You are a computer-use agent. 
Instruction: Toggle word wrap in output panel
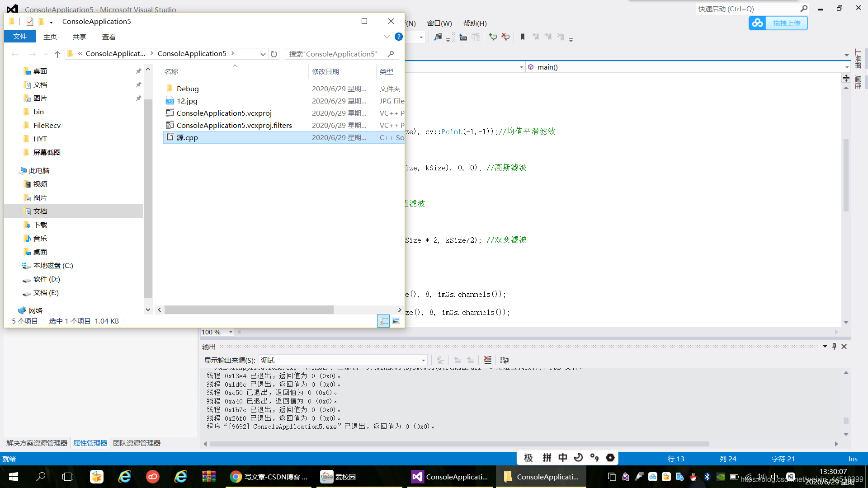[505, 360]
